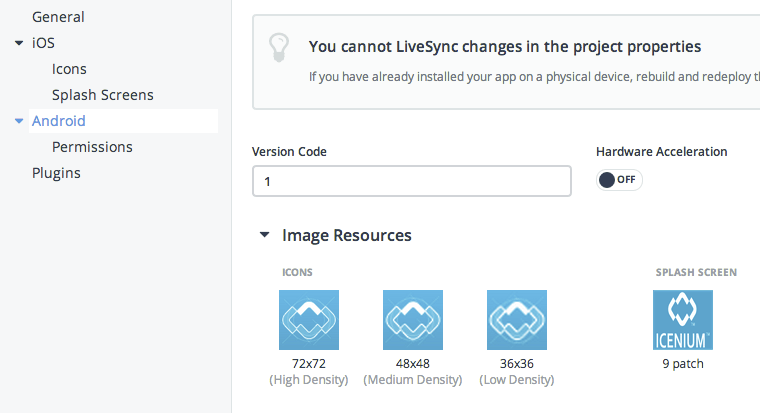Select the Android section

click(x=59, y=121)
